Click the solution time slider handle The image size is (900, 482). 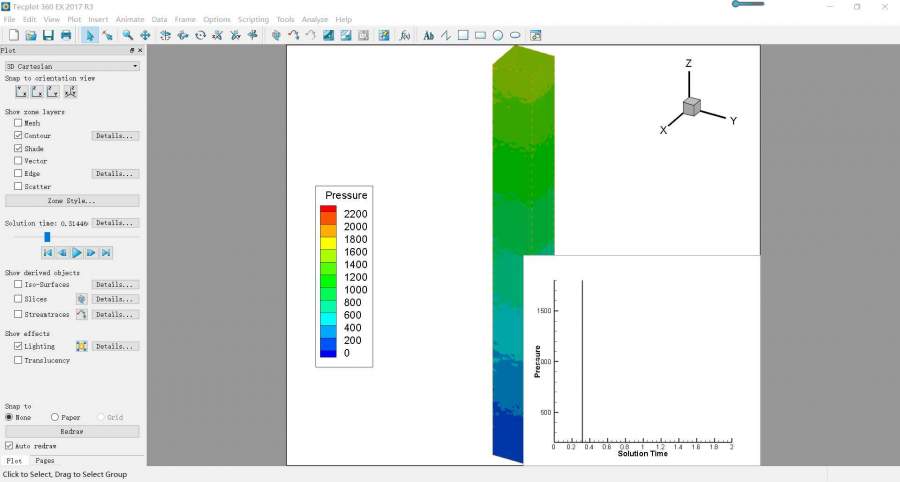pos(47,237)
